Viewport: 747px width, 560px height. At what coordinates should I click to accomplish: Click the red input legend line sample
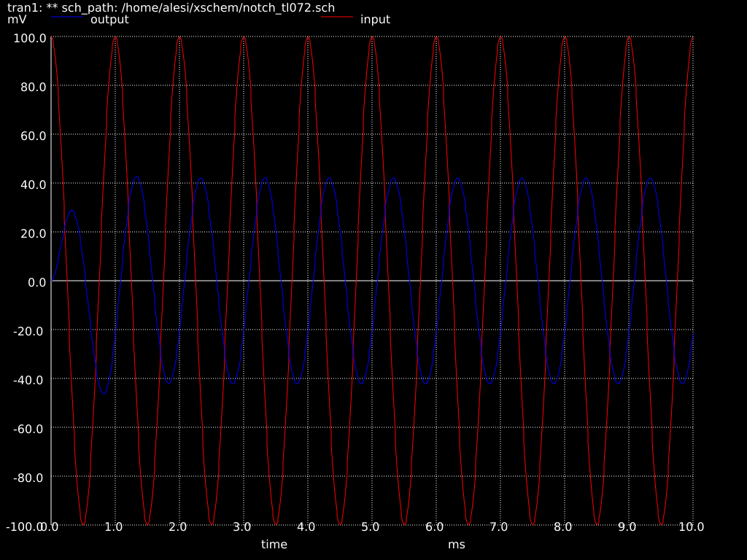(x=337, y=17)
